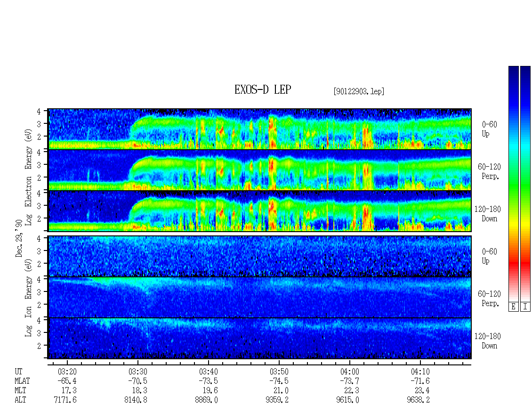Click the MLAT value -70.5
The width and height of the screenshot is (532, 412).
[x=137, y=381]
